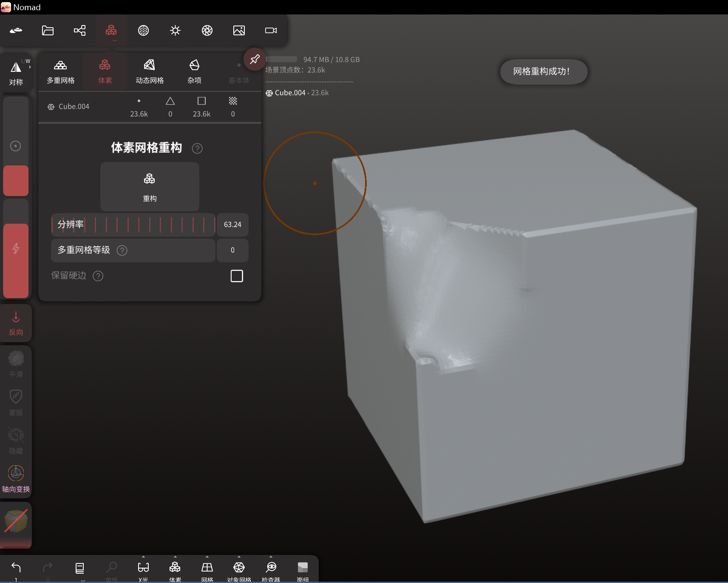Expand options above 体素 in bottom bar
Viewport: 728px width, 583px height.
click(175, 557)
